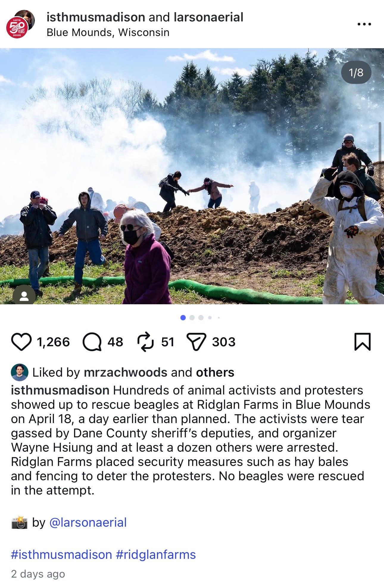Image resolution: width=384 pixels, height=588 pixels.
Task: Open the three-dot more options menu
Action: (x=364, y=24)
